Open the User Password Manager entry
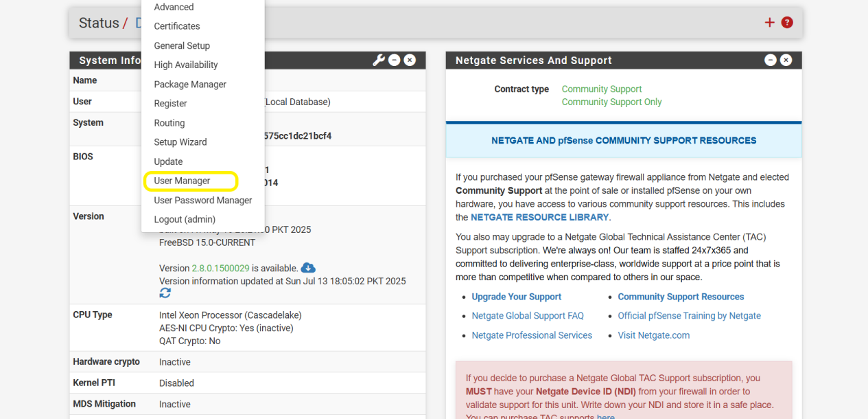 [x=203, y=201]
